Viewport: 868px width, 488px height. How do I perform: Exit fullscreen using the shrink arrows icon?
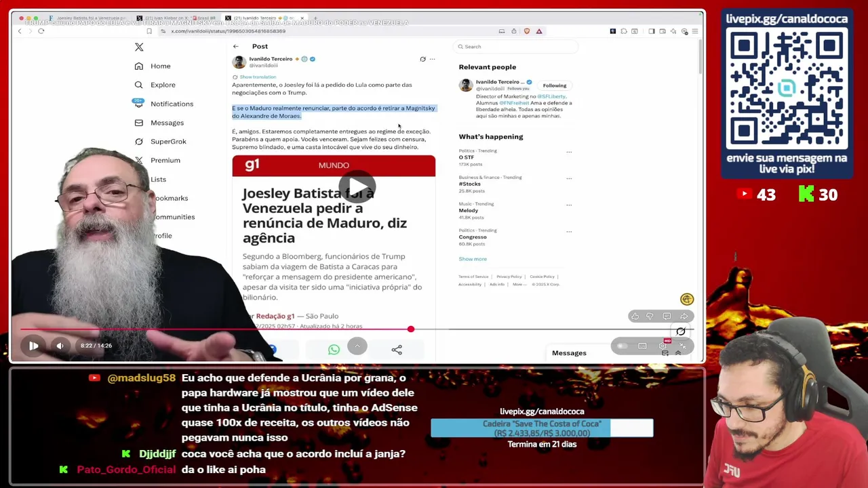pos(683,346)
